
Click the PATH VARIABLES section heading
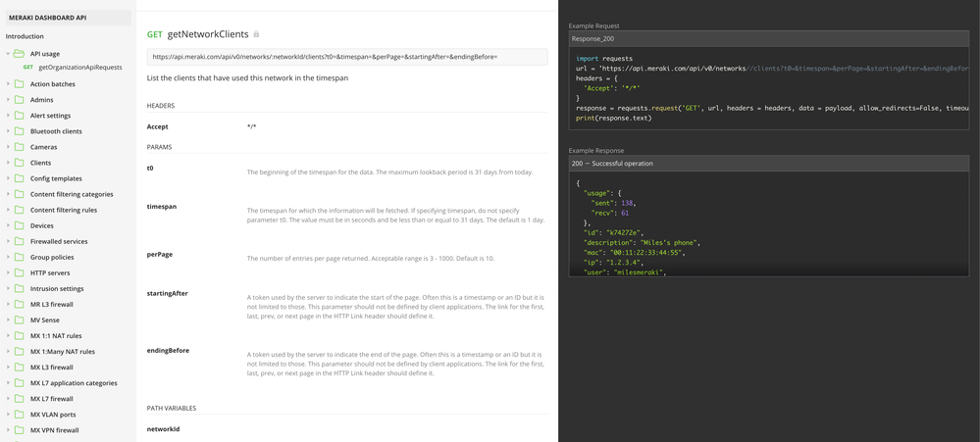(172, 409)
